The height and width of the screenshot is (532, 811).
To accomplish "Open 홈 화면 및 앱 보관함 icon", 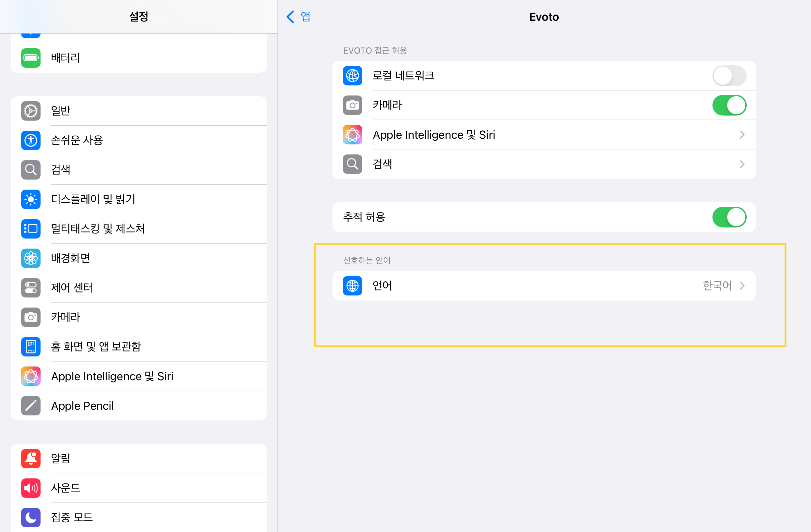I will tap(31, 347).
